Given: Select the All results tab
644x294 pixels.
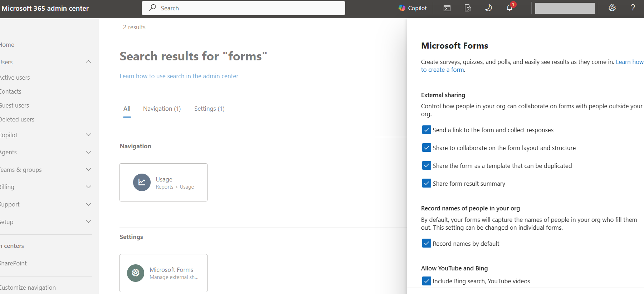Looking at the screenshot, I should point(127,109).
